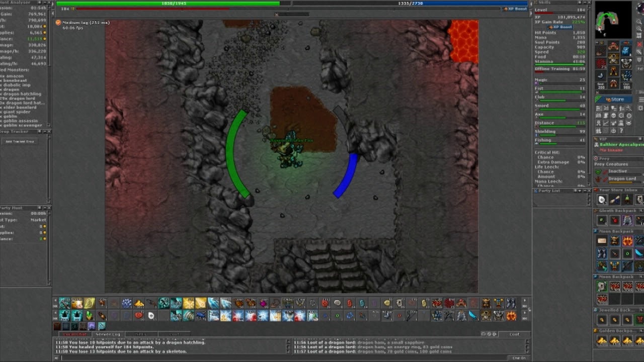
Task: Click the Shielding skill row
Action: point(559,132)
